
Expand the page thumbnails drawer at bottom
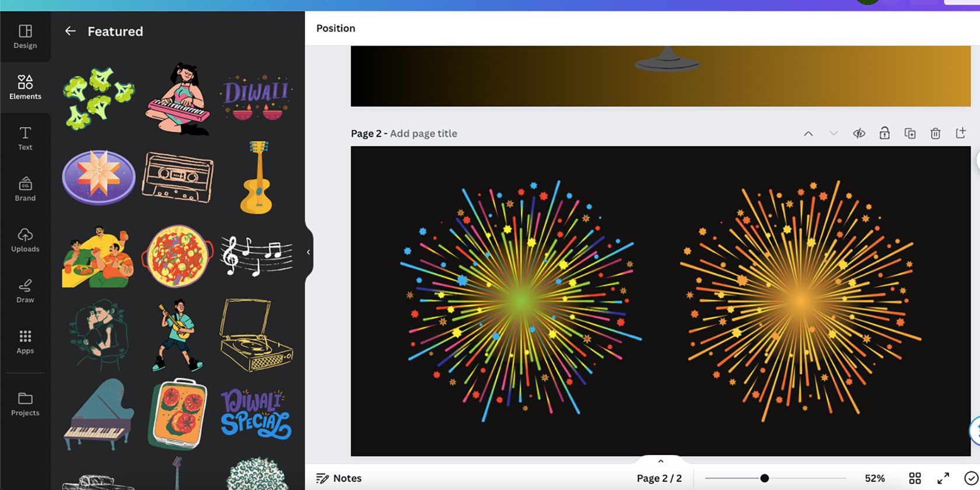[660, 461]
